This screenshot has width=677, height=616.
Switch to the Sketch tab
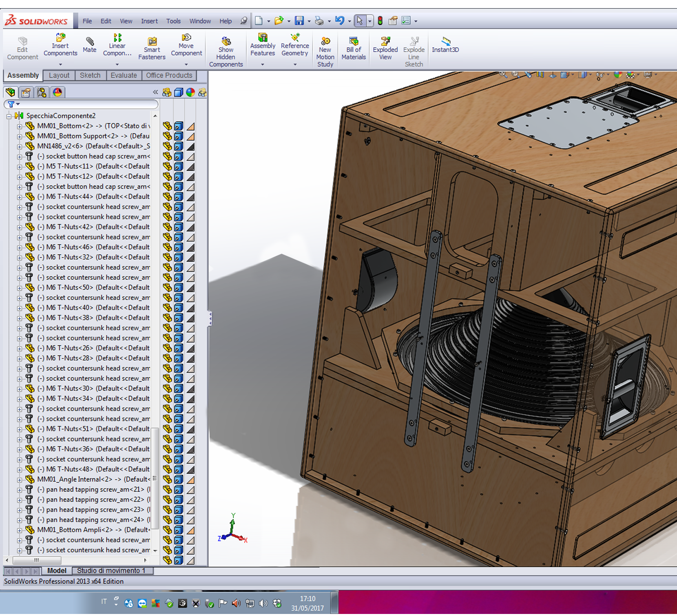coord(90,75)
